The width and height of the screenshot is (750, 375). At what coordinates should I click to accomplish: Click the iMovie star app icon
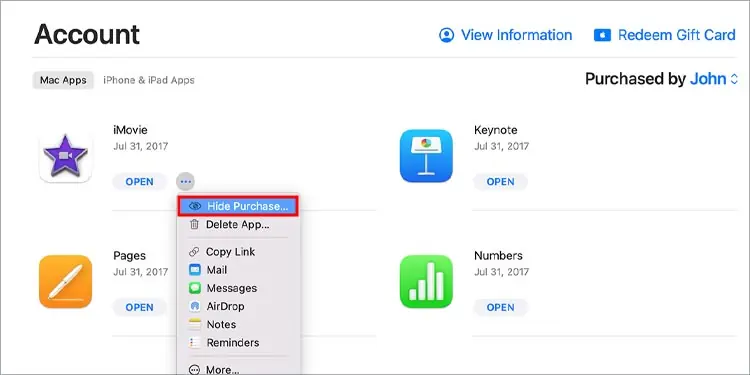tap(65, 156)
